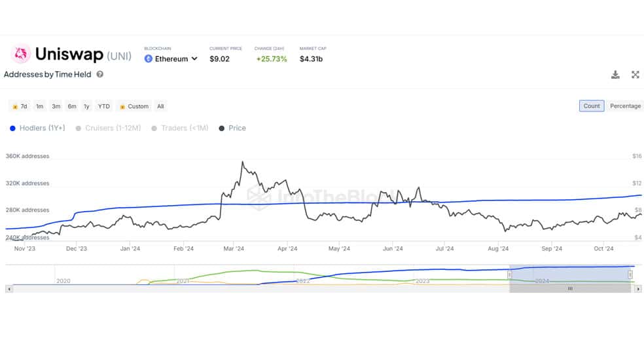Viewport: 644px width, 363px height.
Task: Click the $4.31b market cap value
Action: point(311,59)
